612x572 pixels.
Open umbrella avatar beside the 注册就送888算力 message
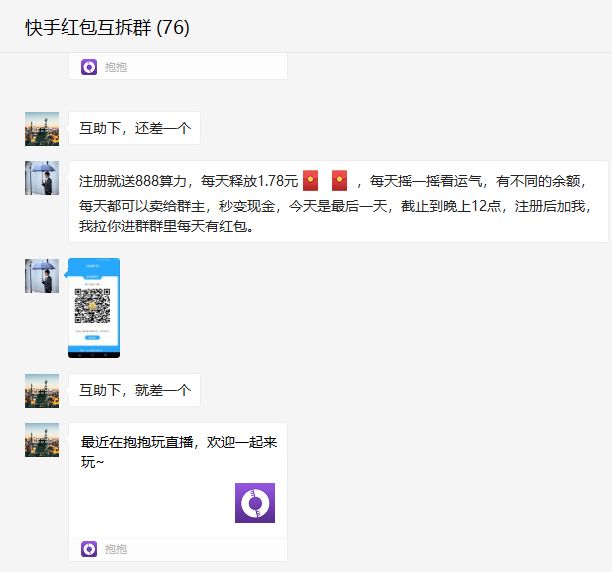(x=42, y=178)
